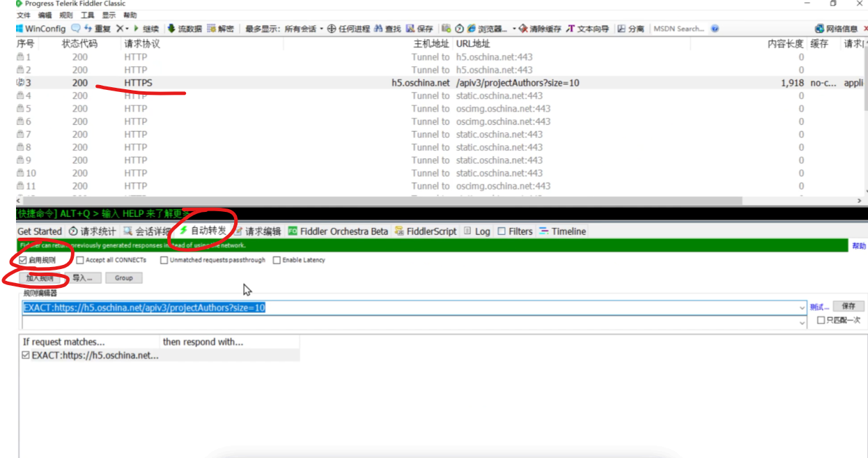Open the Filters tab
This screenshot has height=458, width=868.
tap(516, 231)
